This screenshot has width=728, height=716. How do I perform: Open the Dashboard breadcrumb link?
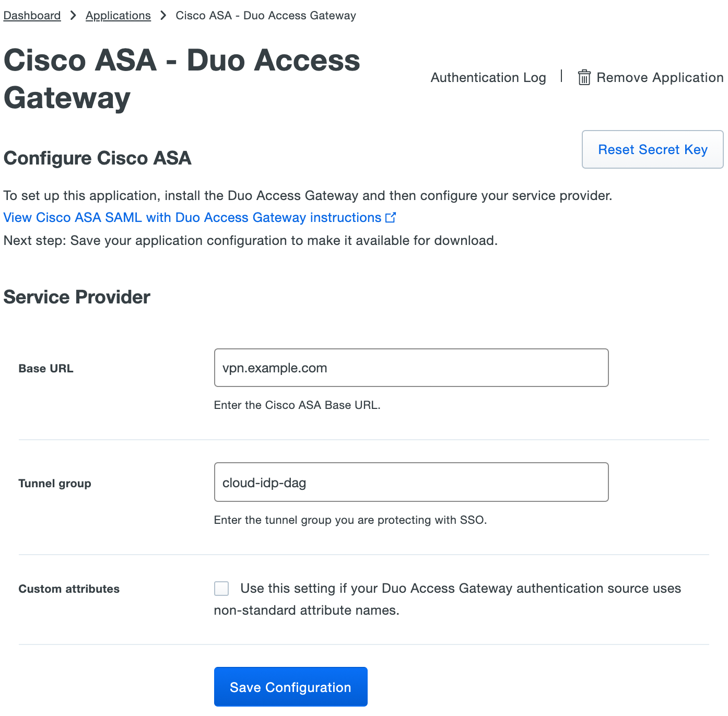tap(32, 15)
